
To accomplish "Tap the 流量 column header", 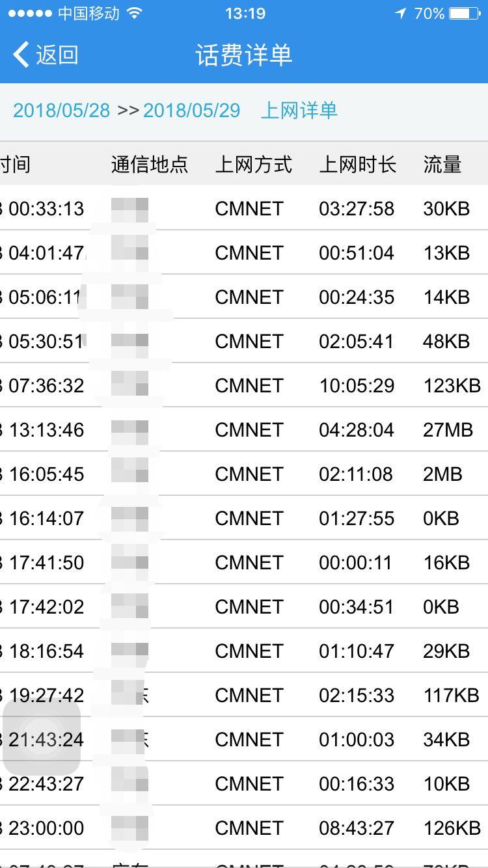I will (442, 165).
